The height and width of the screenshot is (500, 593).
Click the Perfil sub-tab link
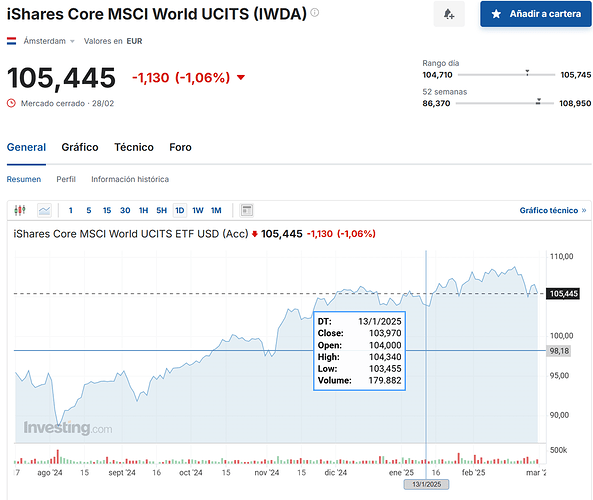point(66,179)
